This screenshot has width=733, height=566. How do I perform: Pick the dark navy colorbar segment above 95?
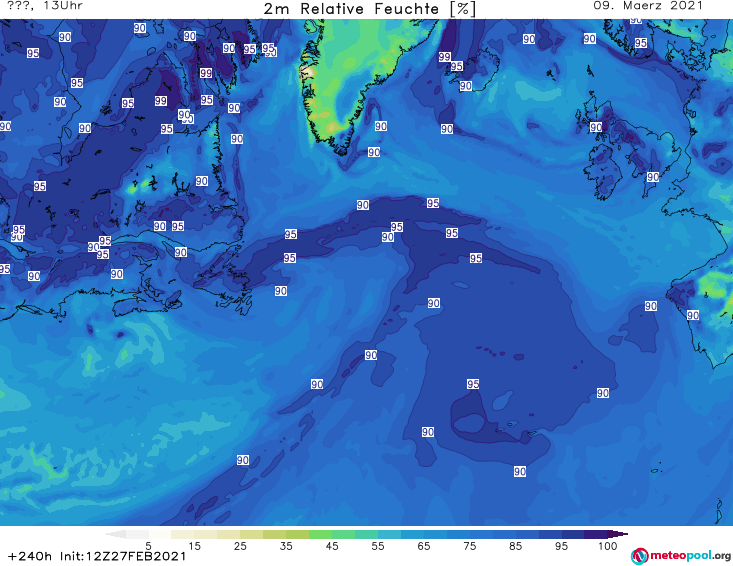pos(573,534)
